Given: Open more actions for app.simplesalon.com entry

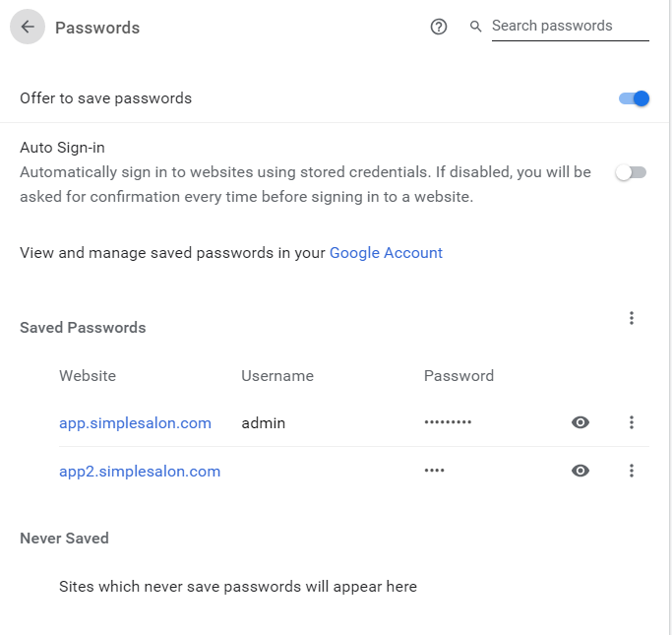Looking at the screenshot, I should tap(632, 422).
